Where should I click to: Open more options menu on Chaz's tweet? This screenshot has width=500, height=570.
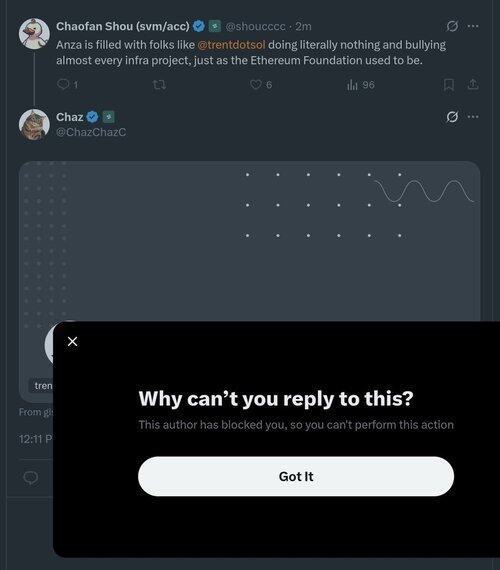(473, 117)
